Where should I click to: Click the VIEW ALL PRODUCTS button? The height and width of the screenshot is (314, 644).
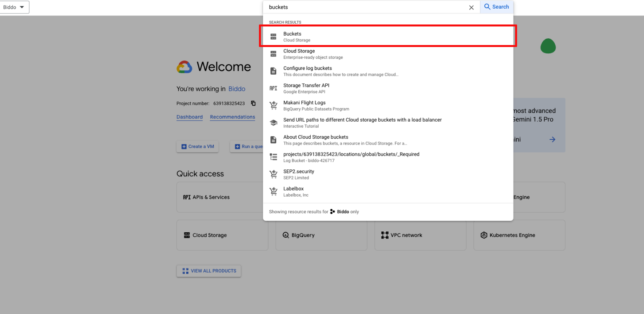tap(209, 271)
